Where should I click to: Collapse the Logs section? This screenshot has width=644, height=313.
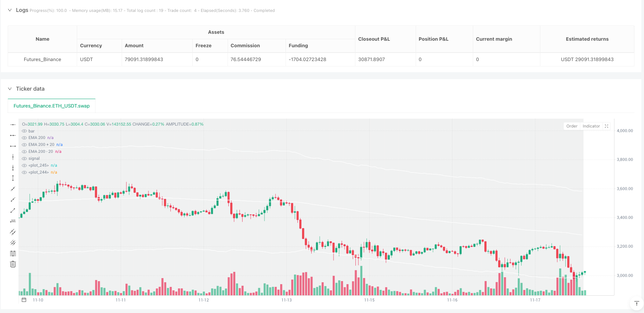[x=10, y=10]
